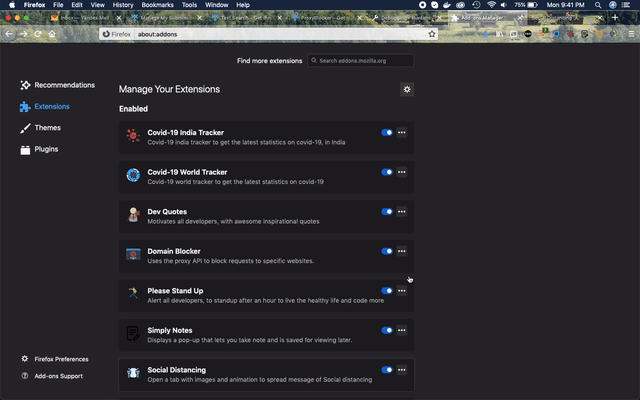The height and width of the screenshot is (400, 640).
Task: Open a new tab with plus button
Action: pyautogui.click(x=615, y=18)
